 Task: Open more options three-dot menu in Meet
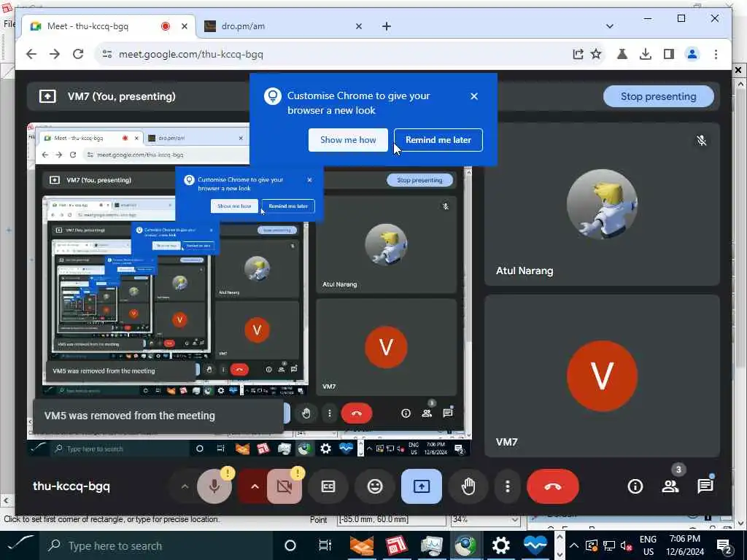[508, 486]
